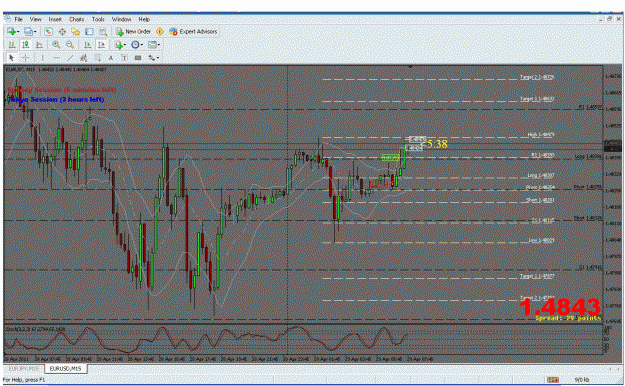Click the application icon beside File

8,19
